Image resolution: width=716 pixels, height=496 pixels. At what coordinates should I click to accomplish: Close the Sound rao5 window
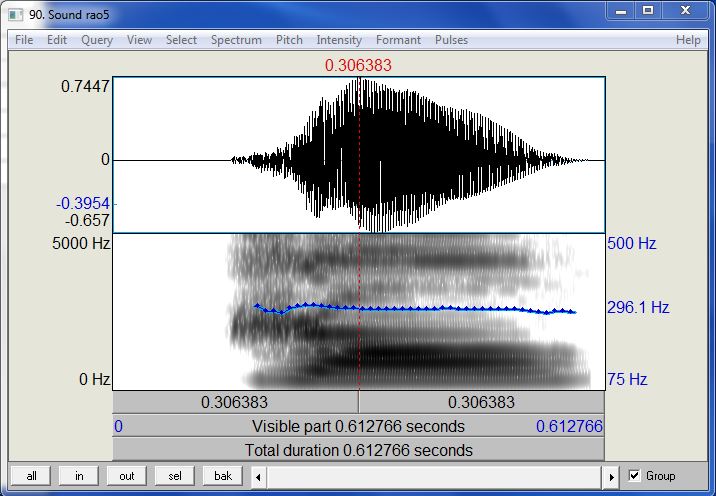(685, 11)
